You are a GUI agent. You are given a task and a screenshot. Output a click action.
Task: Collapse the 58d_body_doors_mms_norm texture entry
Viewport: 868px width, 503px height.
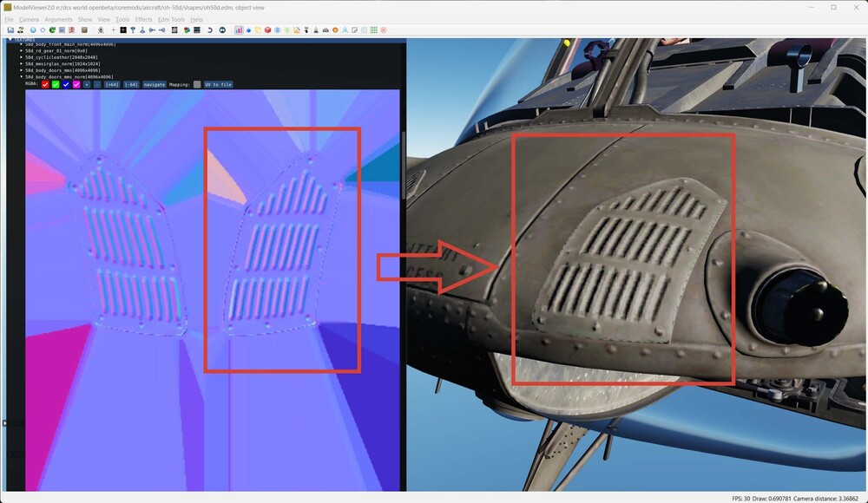point(22,76)
